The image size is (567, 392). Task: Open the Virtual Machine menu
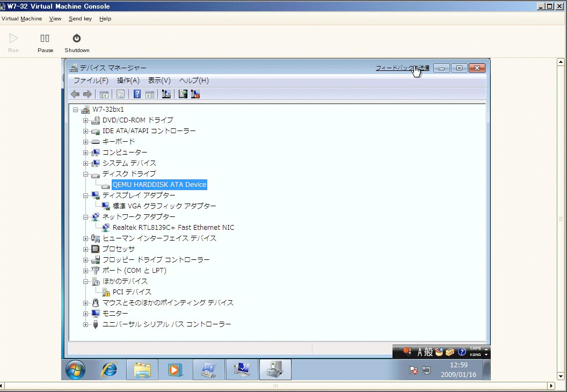pyautogui.click(x=21, y=19)
